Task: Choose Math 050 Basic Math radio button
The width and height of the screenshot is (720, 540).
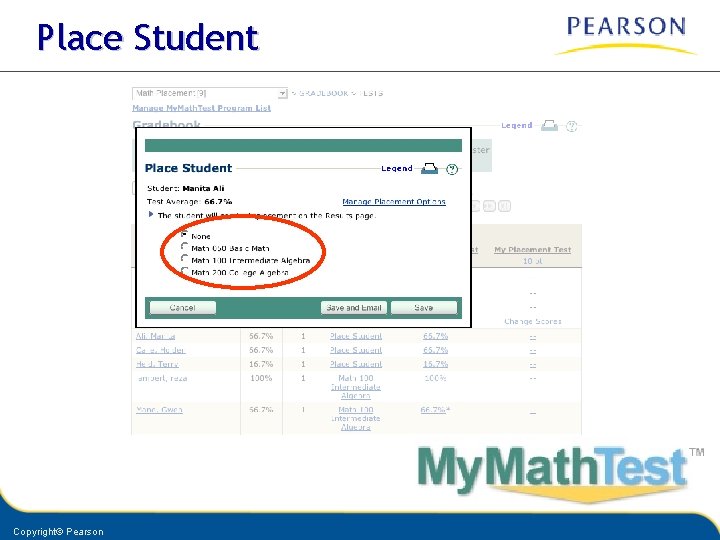Action: 185,247
